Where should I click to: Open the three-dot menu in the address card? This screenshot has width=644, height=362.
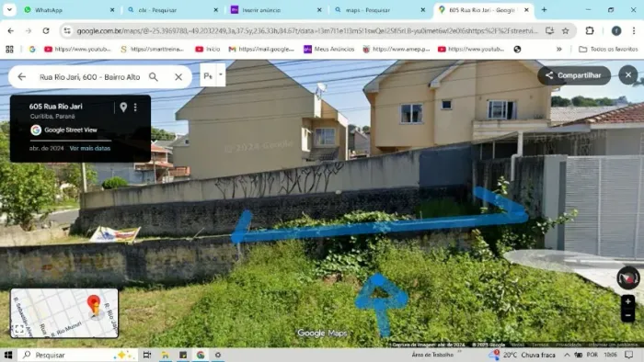135,107
